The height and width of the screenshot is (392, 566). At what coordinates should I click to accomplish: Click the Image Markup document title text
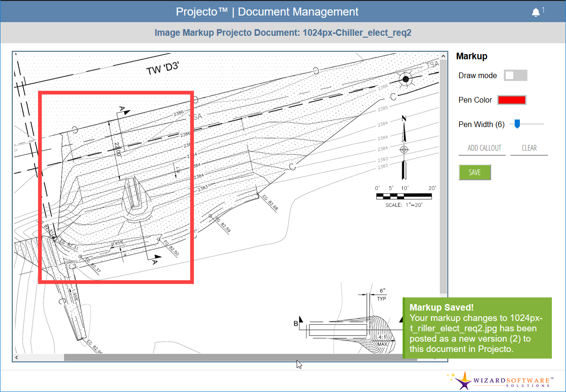tap(283, 33)
